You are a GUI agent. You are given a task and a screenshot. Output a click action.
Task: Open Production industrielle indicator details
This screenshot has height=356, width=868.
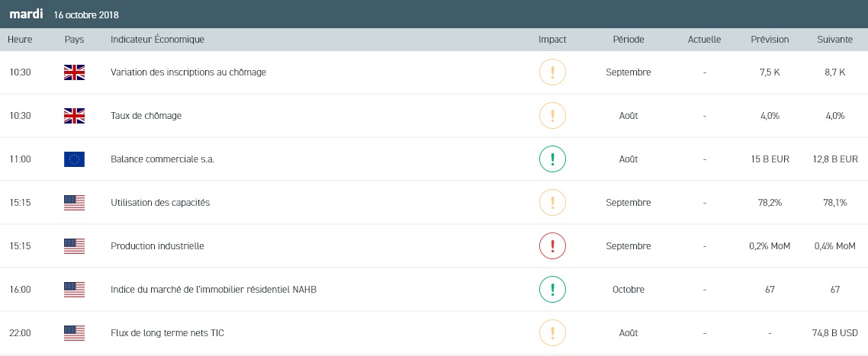(157, 246)
